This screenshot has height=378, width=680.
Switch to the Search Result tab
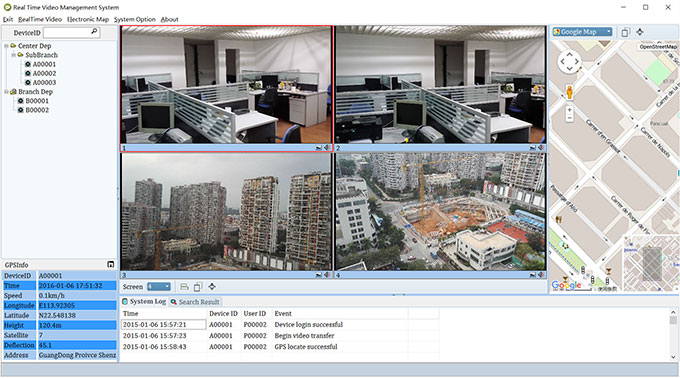point(195,302)
